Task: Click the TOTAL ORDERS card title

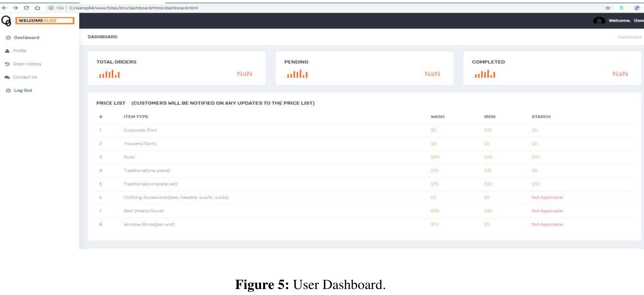Action: (x=116, y=62)
